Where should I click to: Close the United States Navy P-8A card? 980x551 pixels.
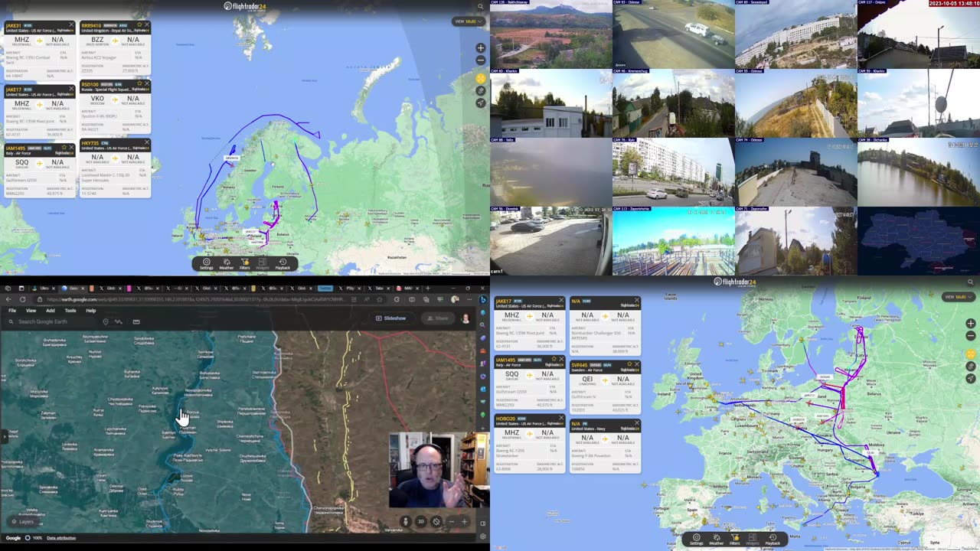click(637, 423)
